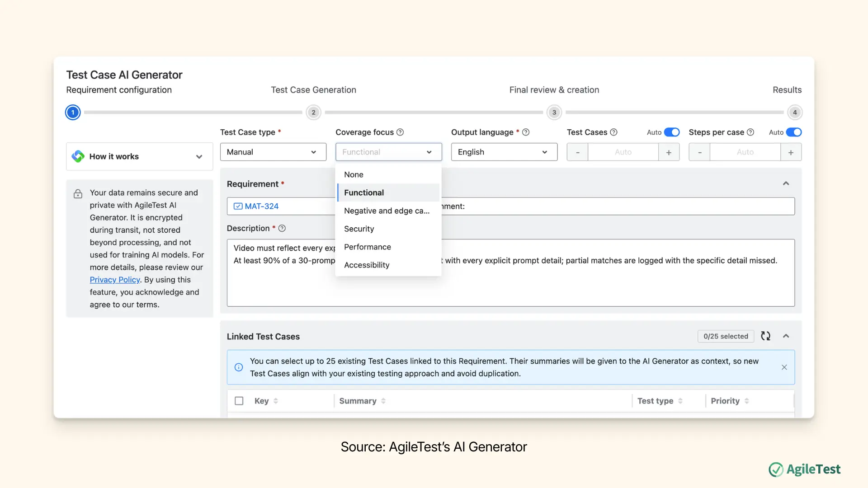868x488 pixels.
Task: Sort the table by Test type column
Action: (680, 401)
